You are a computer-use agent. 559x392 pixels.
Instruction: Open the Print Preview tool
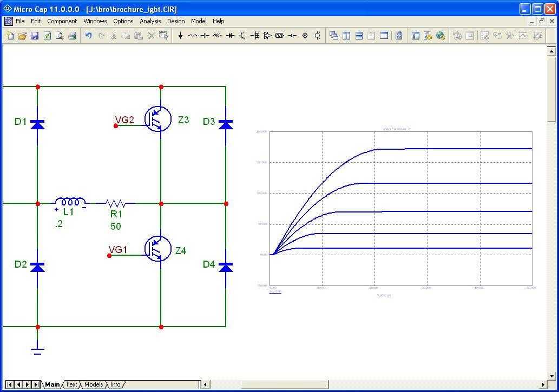coord(59,35)
